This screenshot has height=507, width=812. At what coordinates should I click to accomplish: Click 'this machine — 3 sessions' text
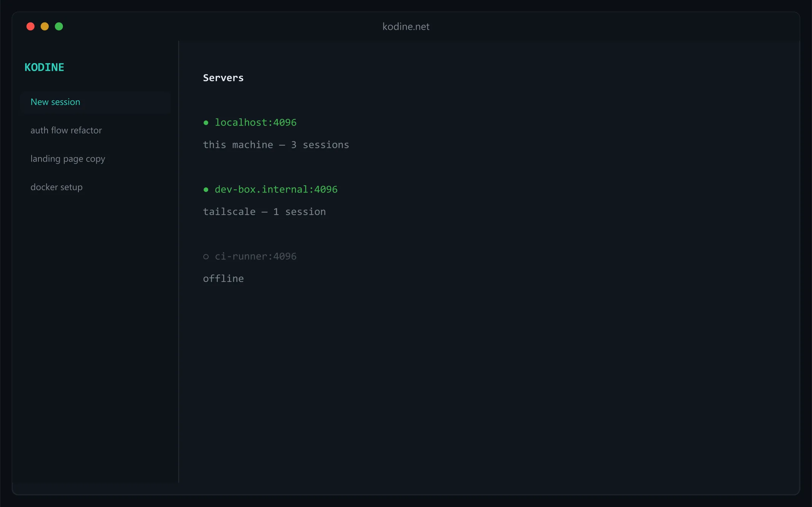(x=276, y=145)
